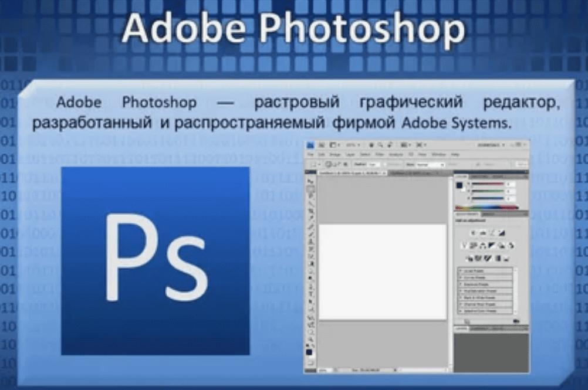Select the Hand tool in the toolbox

coord(311,332)
